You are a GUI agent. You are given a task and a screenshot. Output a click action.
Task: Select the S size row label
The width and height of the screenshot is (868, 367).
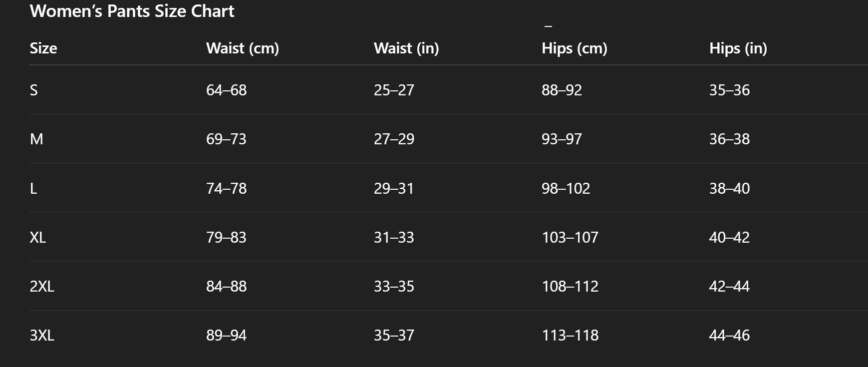point(34,90)
